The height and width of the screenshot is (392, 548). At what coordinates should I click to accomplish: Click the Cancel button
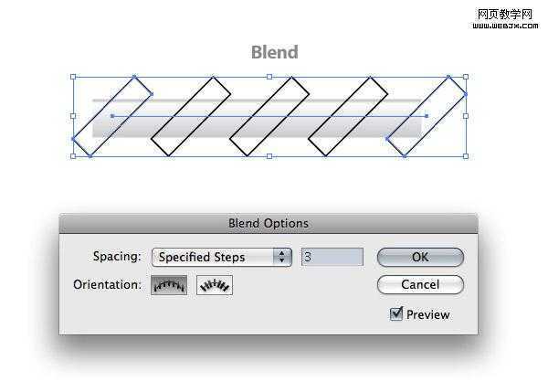420,284
